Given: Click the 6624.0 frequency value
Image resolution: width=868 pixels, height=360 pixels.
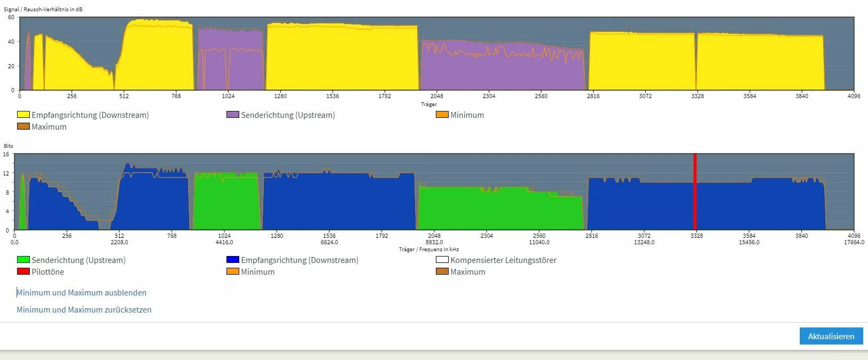Looking at the screenshot, I should (x=329, y=242).
